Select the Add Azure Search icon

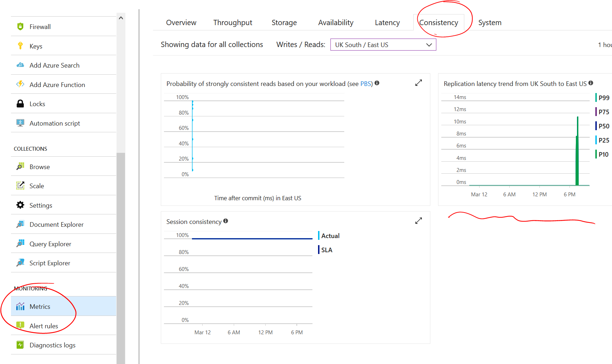(20, 65)
